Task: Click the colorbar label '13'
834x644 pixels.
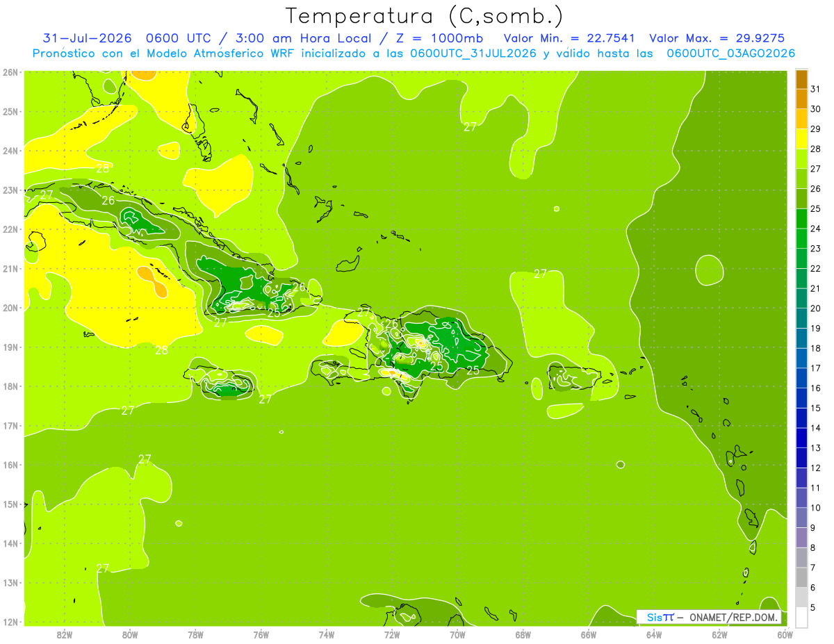Action: tap(816, 448)
